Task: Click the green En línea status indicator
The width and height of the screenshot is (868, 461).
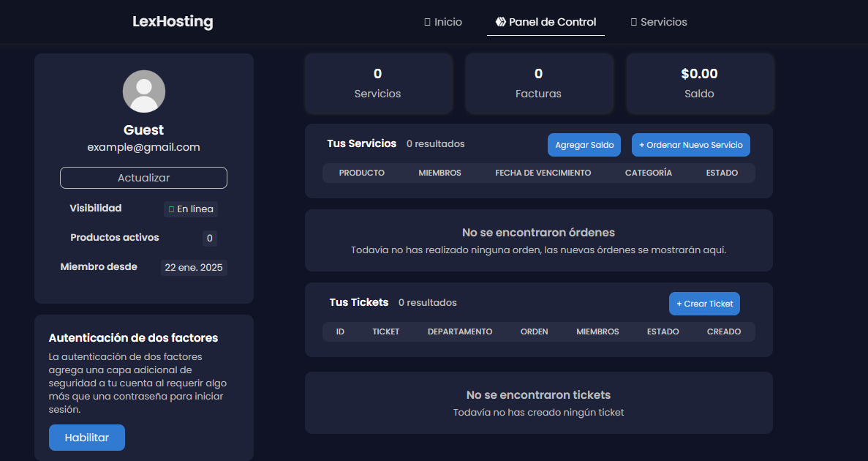Action: tap(171, 209)
